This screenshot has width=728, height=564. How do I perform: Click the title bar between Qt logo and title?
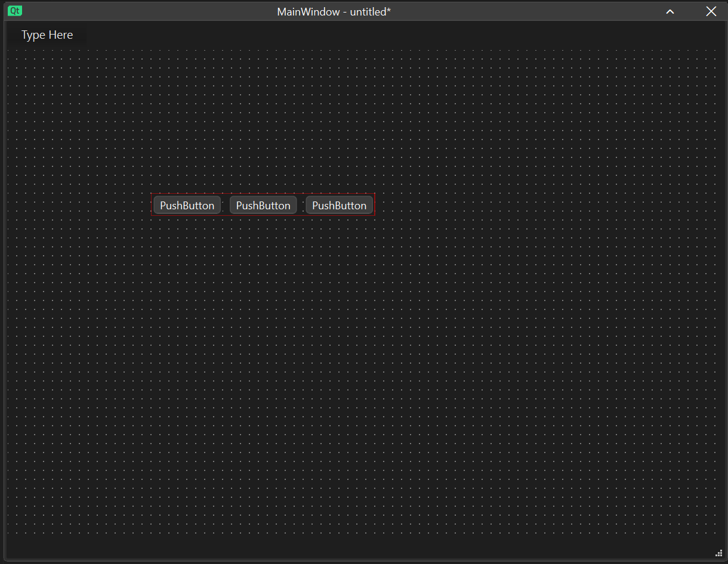pos(149,11)
